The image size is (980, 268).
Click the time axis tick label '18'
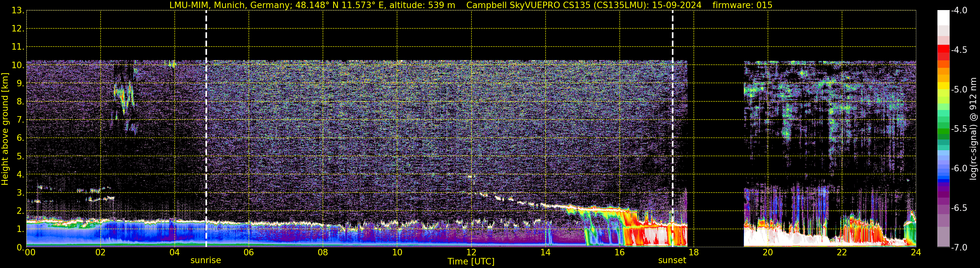coord(694,252)
